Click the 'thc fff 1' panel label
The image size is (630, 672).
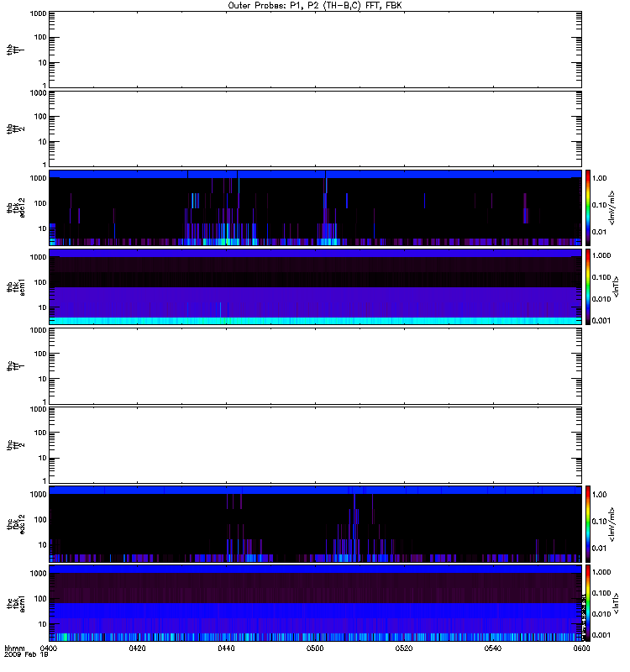pos(15,366)
